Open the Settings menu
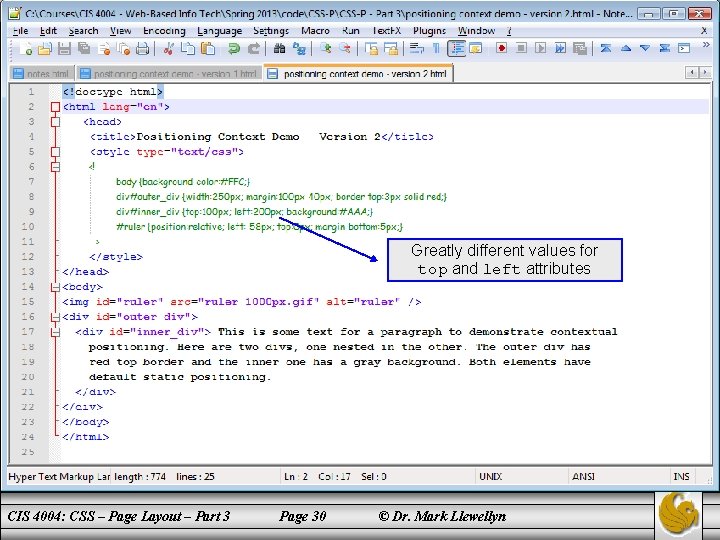Screen dimensions: 720x540 pyautogui.click(x=271, y=31)
